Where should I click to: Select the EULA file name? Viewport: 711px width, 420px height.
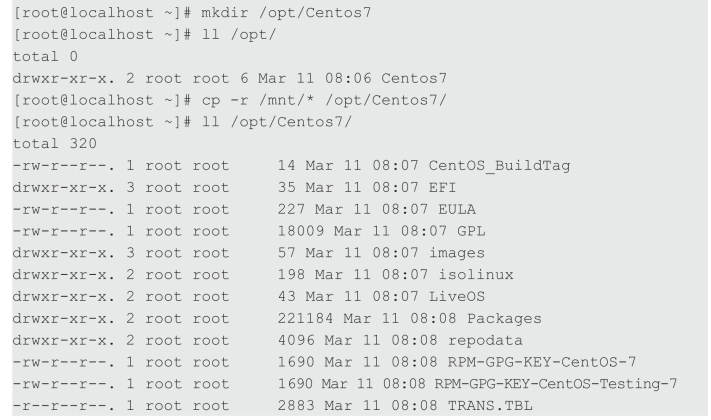(457, 209)
